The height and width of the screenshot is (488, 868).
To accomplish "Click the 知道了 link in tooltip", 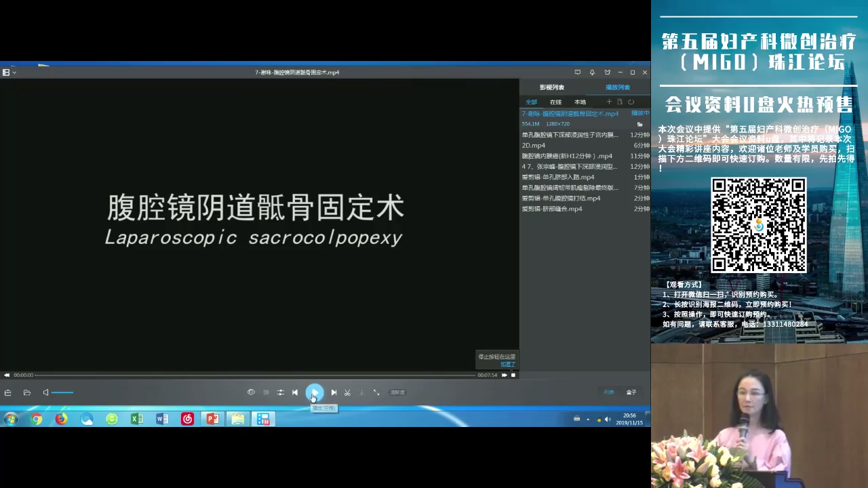I will tap(507, 365).
